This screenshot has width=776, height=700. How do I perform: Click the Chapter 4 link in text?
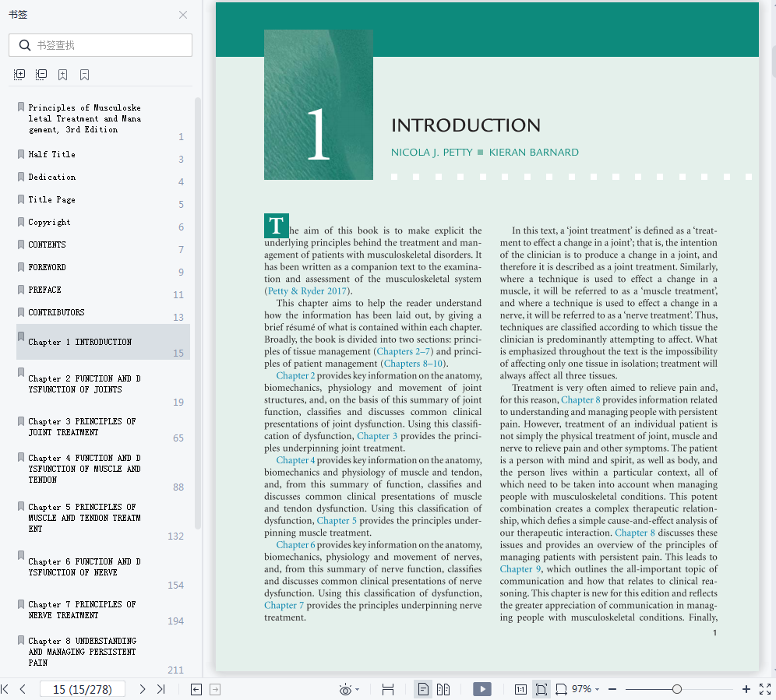point(295,460)
